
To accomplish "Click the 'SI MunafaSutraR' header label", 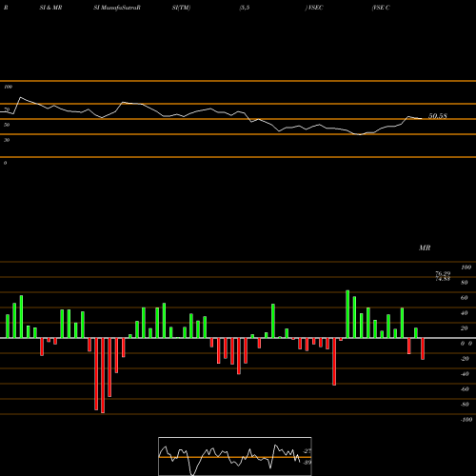I will click(x=117, y=8).
